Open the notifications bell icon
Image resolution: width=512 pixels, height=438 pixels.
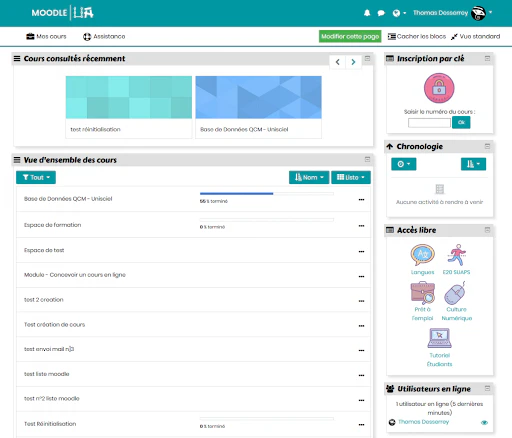coord(367,13)
